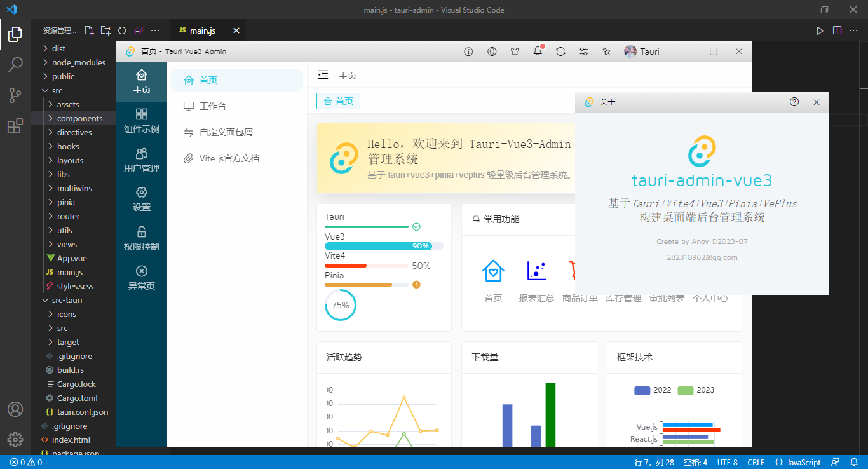Open 设置 in admin sidebar
This screenshot has width=868, height=469.
point(142,200)
